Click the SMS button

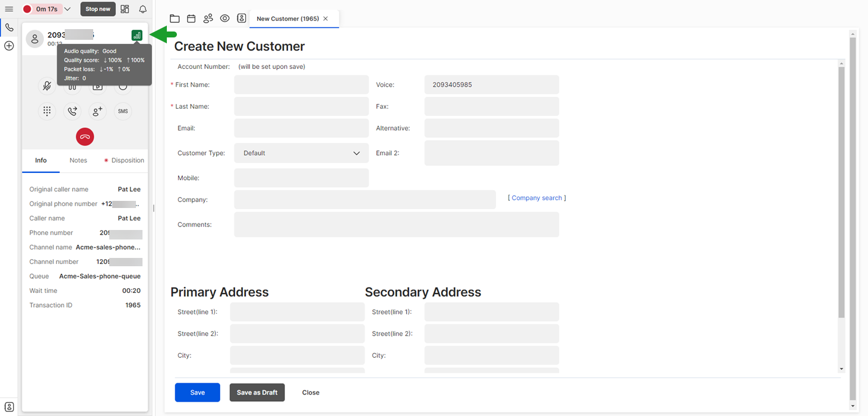pos(123,111)
